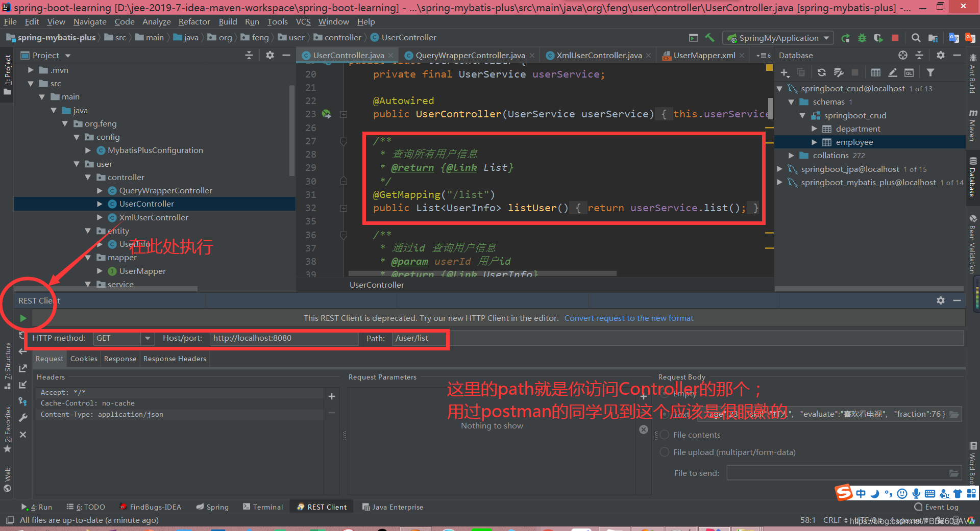Open Java Enterprise tool window

tap(393, 507)
